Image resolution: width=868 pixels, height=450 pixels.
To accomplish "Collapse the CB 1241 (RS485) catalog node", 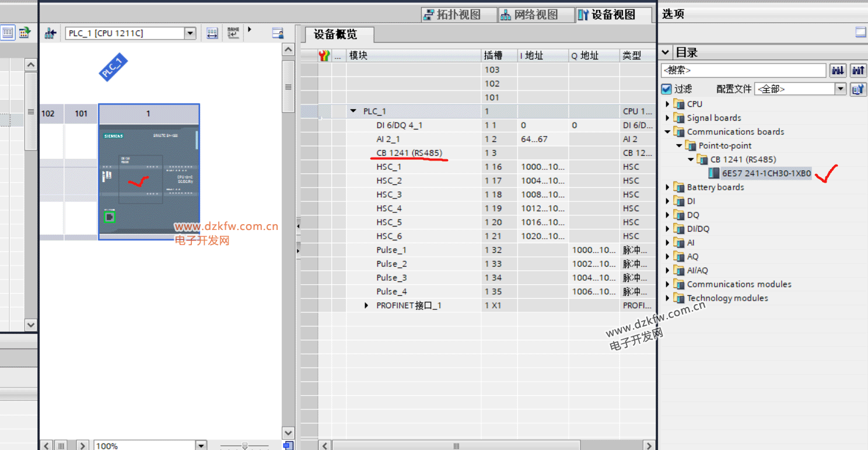I will coord(691,159).
